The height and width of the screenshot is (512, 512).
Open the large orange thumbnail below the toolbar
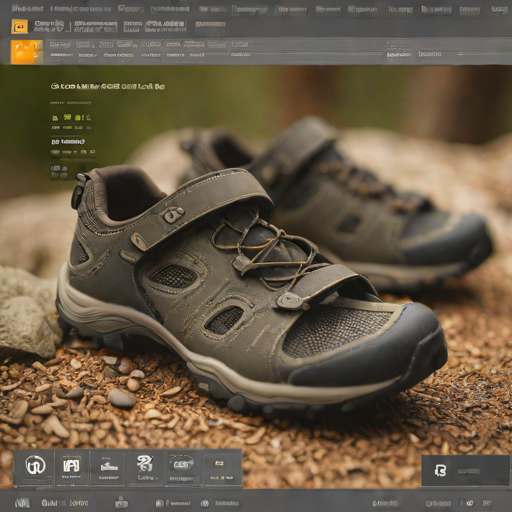(x=27, y=52)
